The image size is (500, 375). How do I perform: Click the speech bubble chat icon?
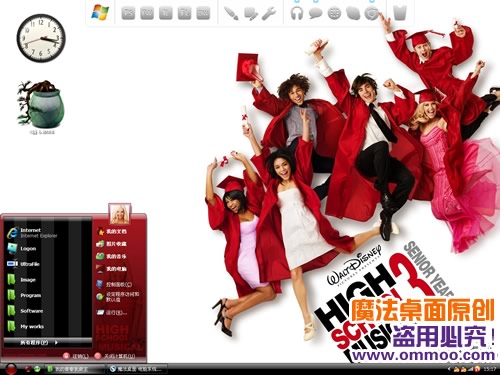(315, 14)
